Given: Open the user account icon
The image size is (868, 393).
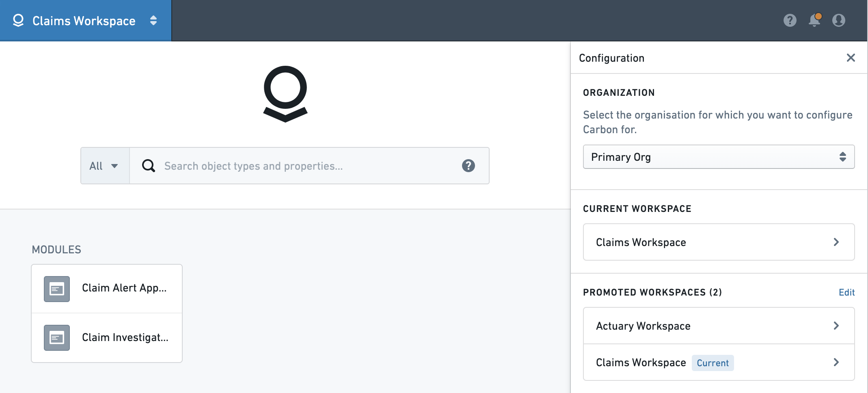Looking at the screenshot, I should [x=839, y=20].
